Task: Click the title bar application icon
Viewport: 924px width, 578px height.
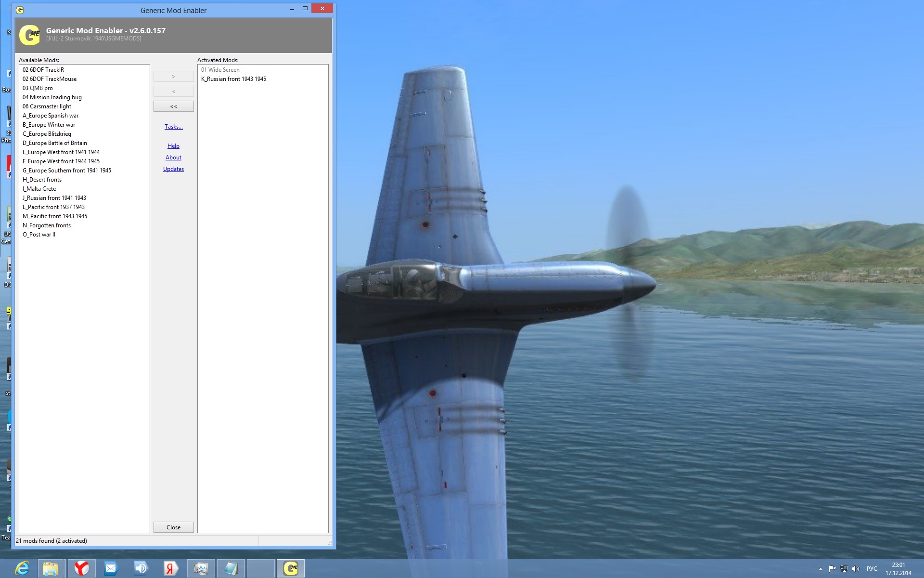Action: (x=20, y=10)
